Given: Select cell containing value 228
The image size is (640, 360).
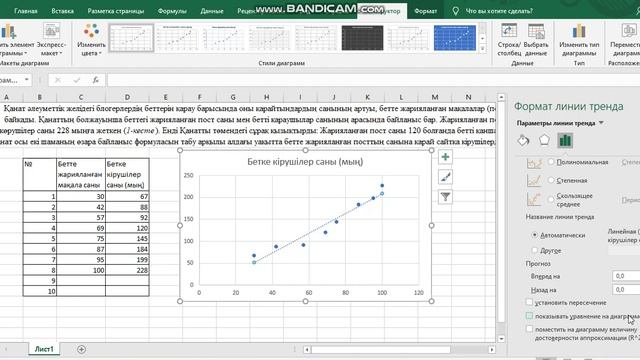Looking at the screenshot, I should click(x=127, y=270).
